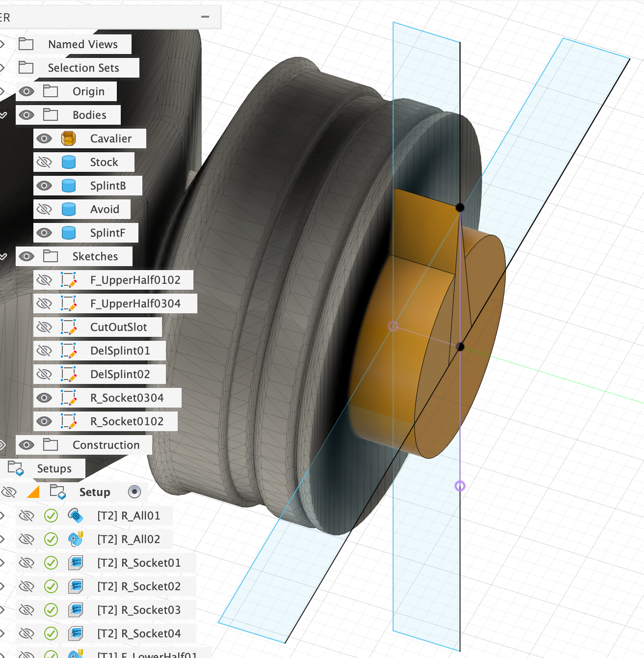Viewport: 644px width, 658px height.
Task: Expand the [T2] R_All01 operation
Action: click(2, 516)
